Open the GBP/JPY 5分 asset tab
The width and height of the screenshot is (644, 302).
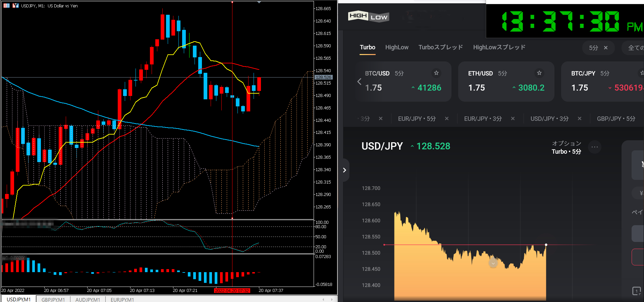click(x=616, y=118)
